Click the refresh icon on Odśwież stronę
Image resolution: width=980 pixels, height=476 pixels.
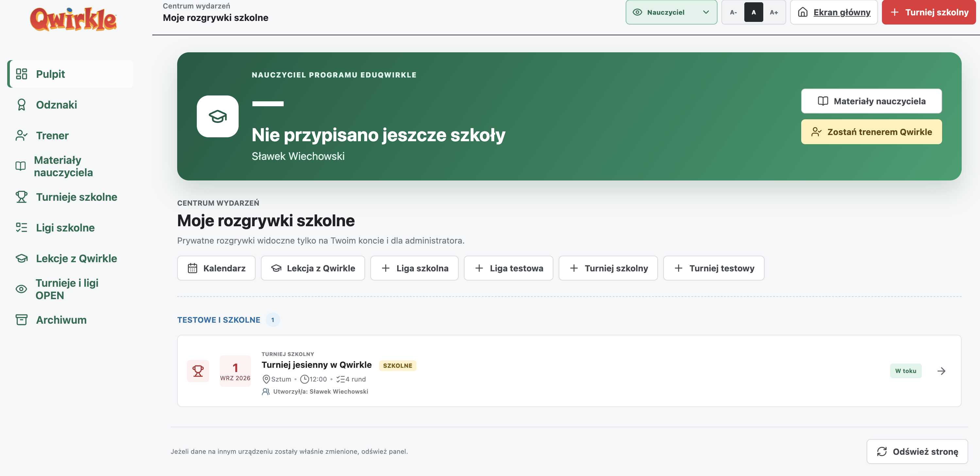coord(882,451)
